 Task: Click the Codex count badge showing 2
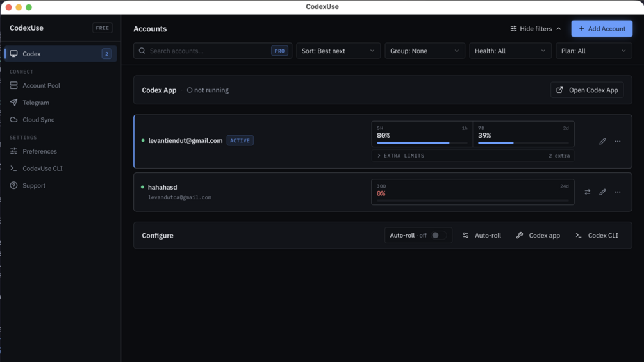(106, 54)
